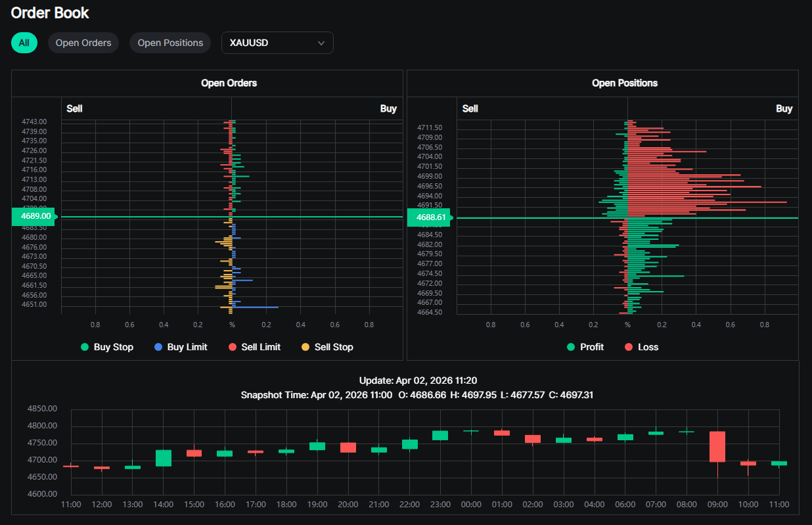Click the red 20:00 candlestick
Screen dimensions: 812x525
pos(348,447)
